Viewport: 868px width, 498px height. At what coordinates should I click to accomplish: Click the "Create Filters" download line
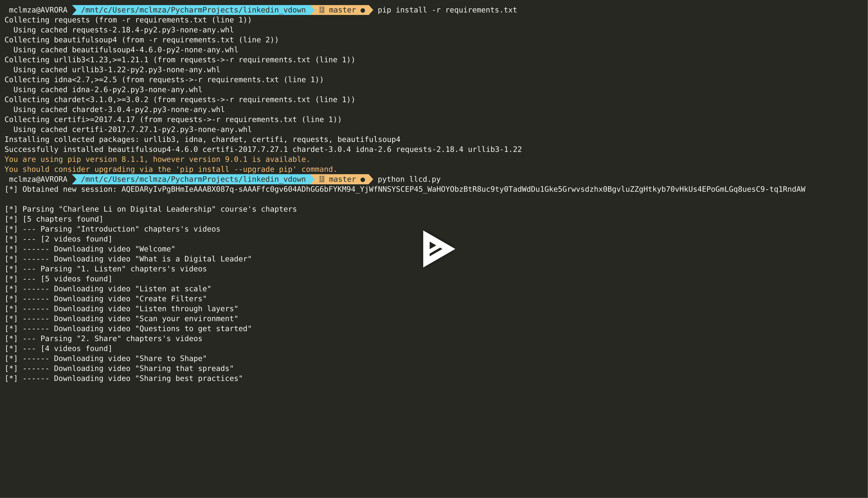coord(105,298)
